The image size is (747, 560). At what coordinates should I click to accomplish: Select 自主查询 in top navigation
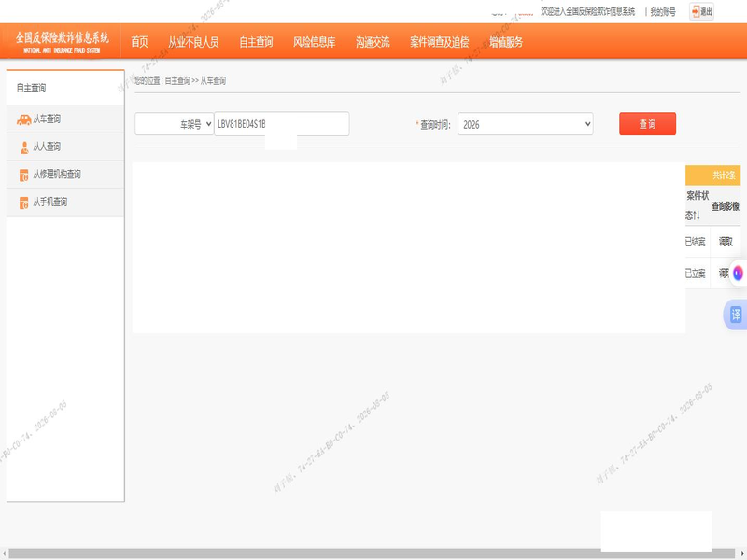click(x=256, y=42)
